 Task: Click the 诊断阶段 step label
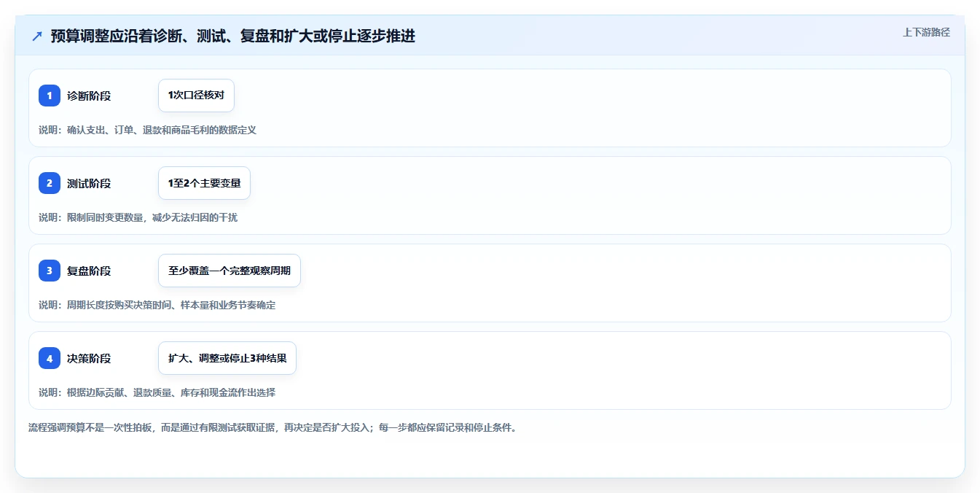[89, 96]
